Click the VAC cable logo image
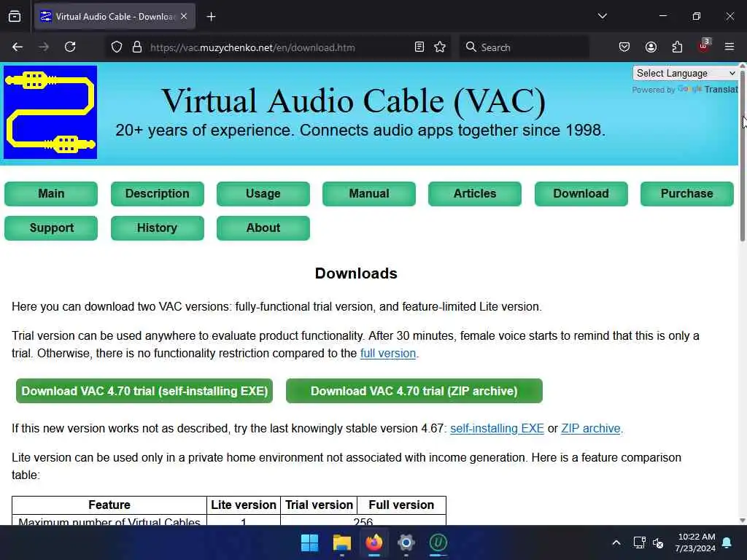 (50, 112)
